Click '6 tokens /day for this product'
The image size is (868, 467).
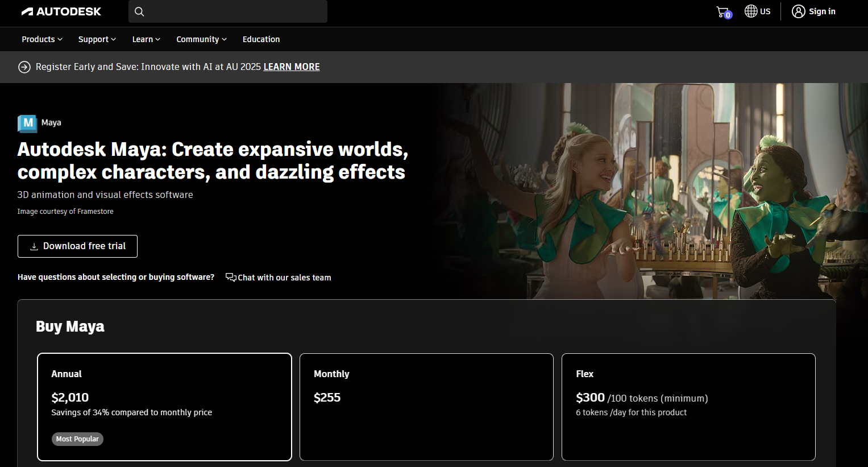click(x=631, y=412)
